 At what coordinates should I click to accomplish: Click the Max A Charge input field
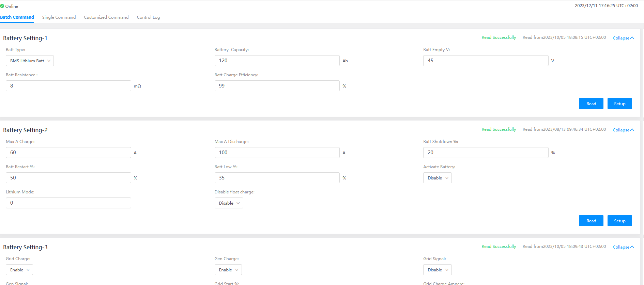[68, 153]
